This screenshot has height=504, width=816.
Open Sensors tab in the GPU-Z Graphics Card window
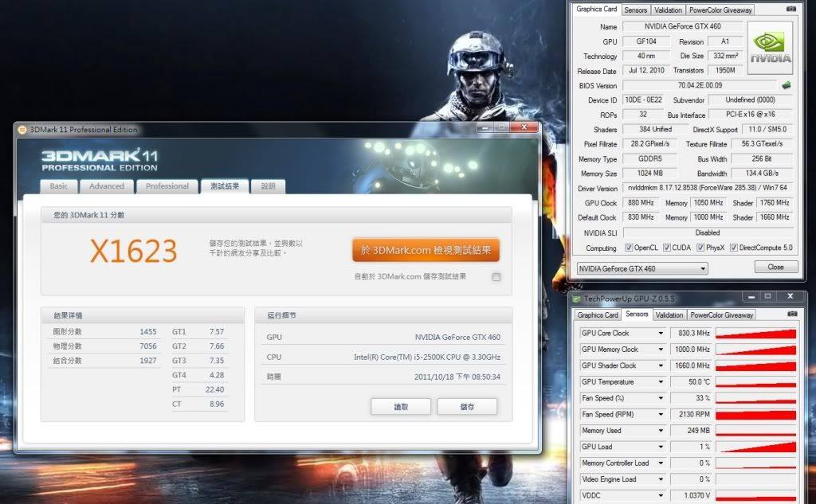click(635, 10)
